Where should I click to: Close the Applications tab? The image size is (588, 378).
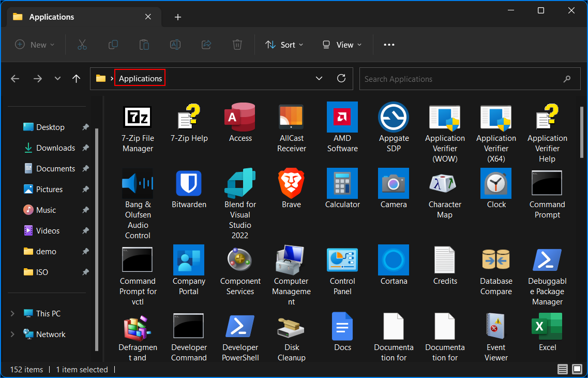(148, 17)
